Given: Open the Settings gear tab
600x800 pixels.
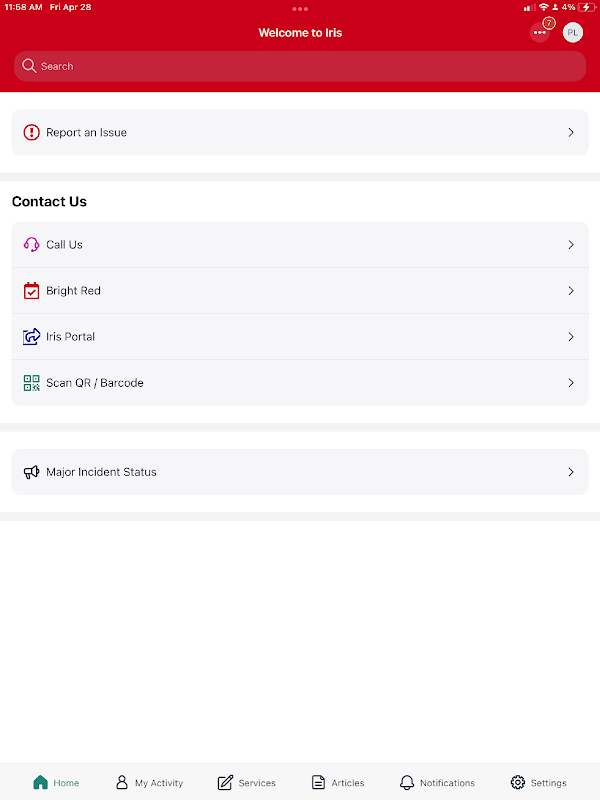Looking at the screenshot, I should pyautogui.click(x=538, y=782).
